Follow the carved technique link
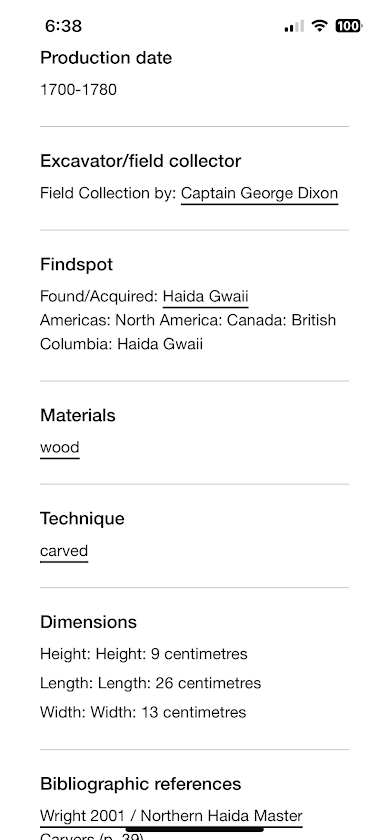Image resolution: width=389 pixels, height=840 pixels. pos(64,551)
